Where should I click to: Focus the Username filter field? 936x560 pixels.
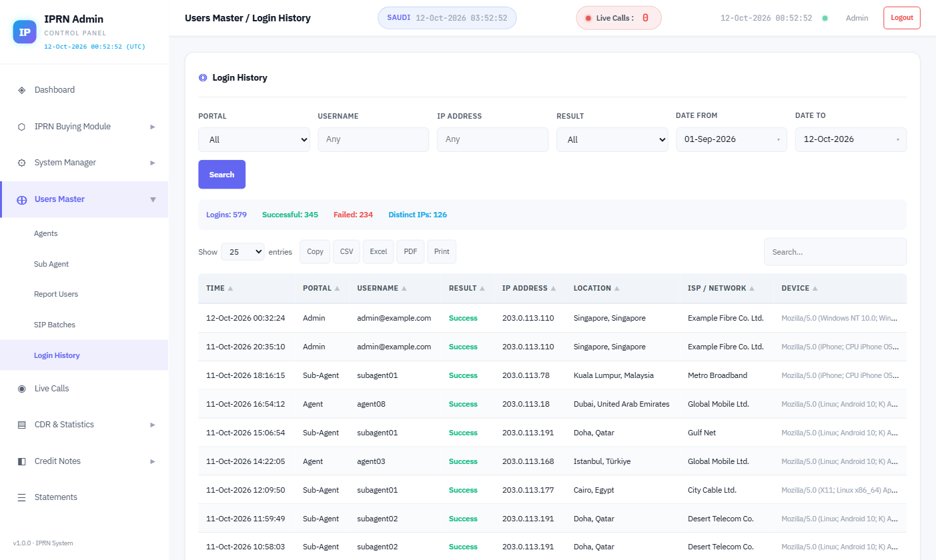tap(374, 139)
